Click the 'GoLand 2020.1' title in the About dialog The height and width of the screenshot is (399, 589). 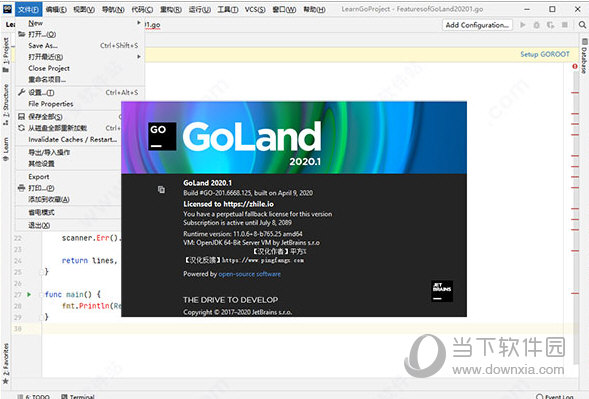207,183
